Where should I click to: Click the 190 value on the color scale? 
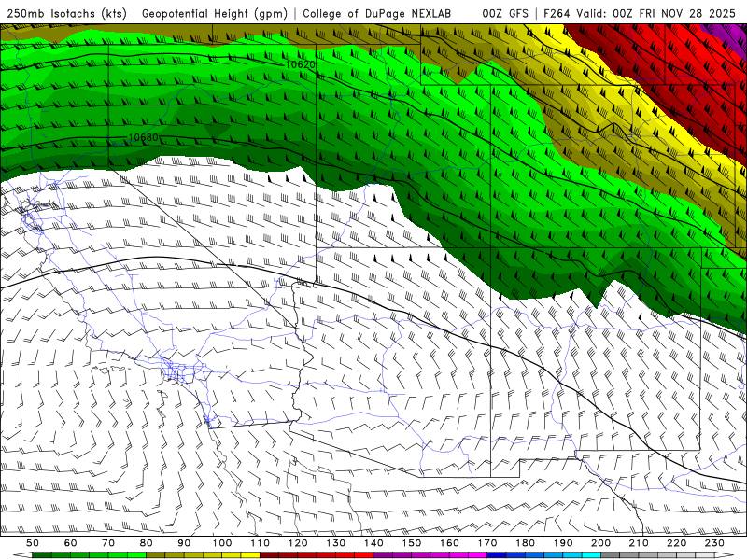click(x=563, y=543)
